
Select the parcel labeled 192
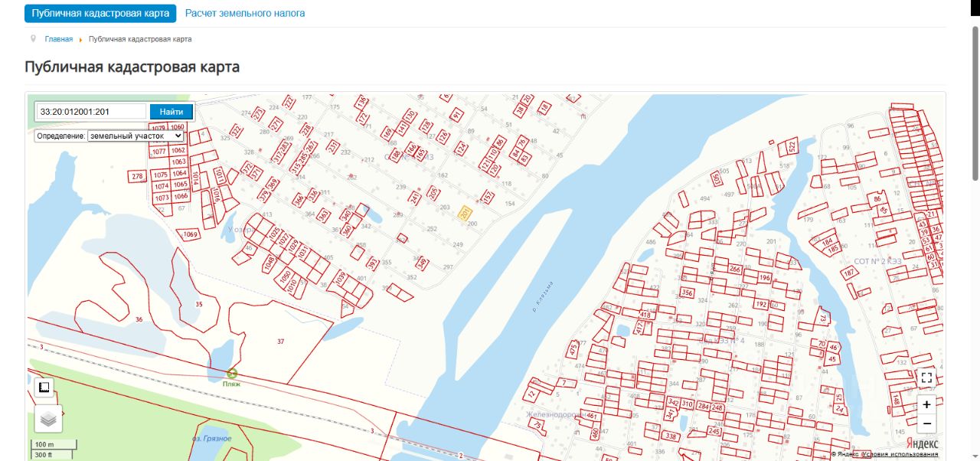pyautogui.click(x=761, y=305)
